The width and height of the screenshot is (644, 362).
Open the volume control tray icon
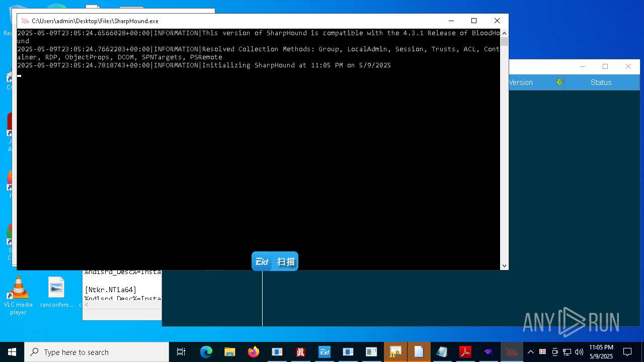point(579,352)
